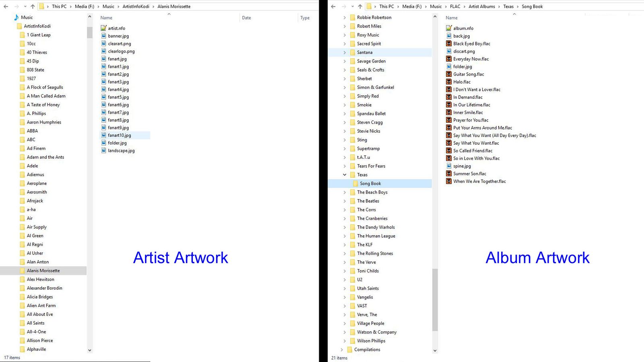
Task: Click right navigation pane scrollbar thumb
Action: click(435, 300)
